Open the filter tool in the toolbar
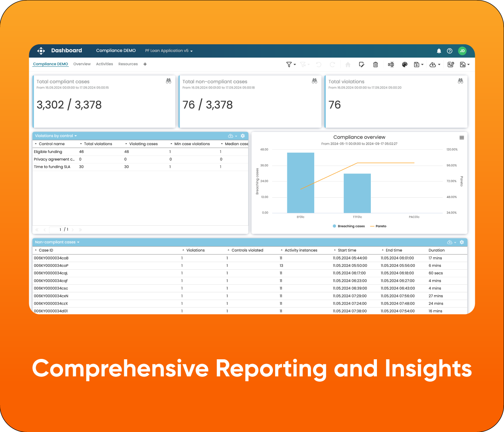The image size is (504, 432). click(289, 64)
